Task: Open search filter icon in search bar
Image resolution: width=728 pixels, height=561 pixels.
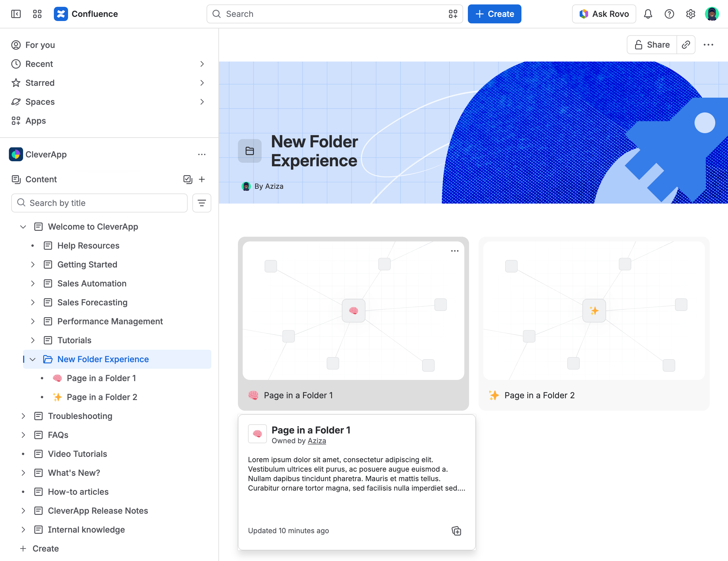Action: 453,14
